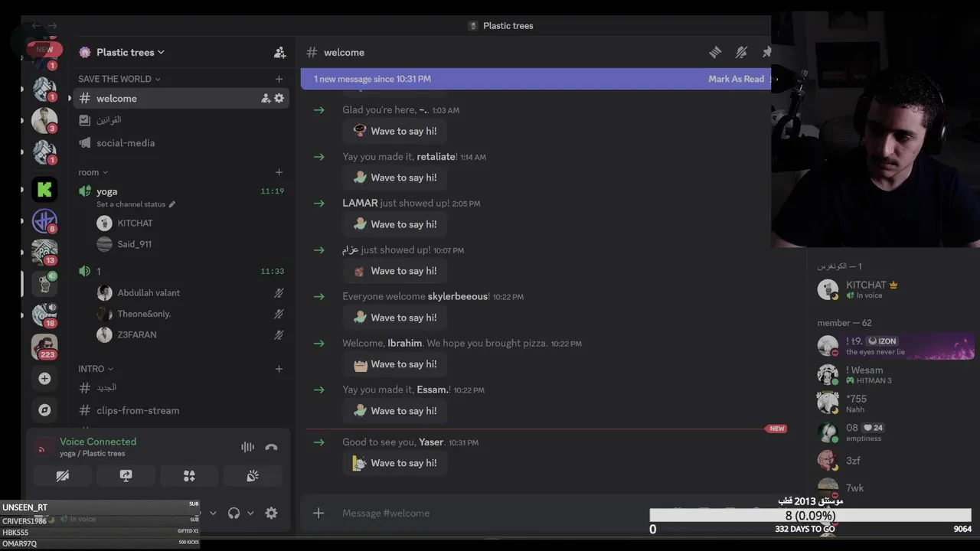The width and height of the screenshot is (980, 551).
Task: Add a server plus button
Action: pos(44,378)
